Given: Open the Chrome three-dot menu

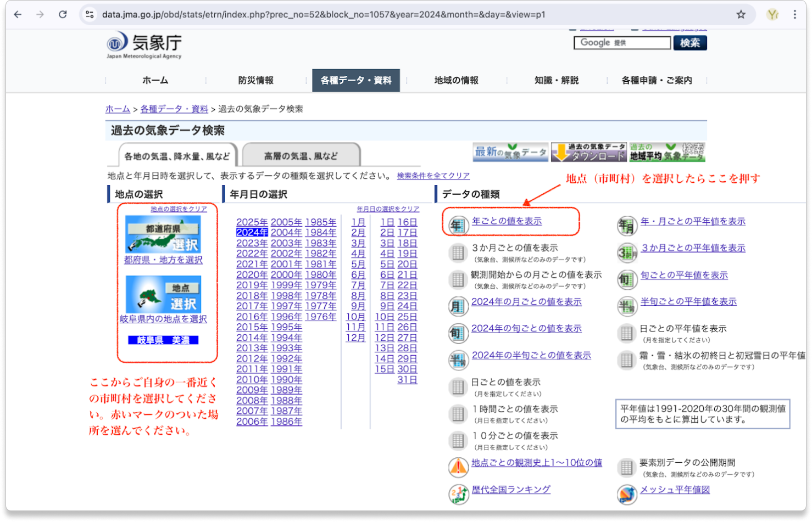Looking at the screenshot, I should tap(794, 15).
